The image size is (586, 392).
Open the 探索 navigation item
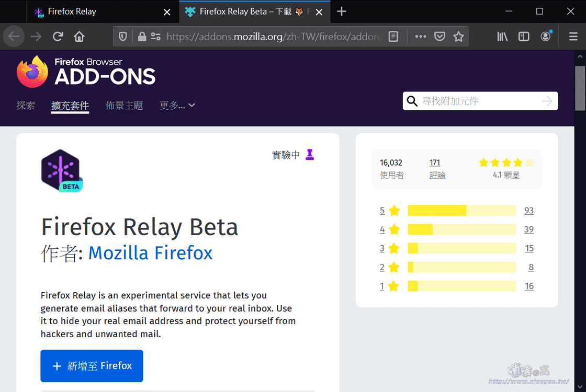click(26, 106)
